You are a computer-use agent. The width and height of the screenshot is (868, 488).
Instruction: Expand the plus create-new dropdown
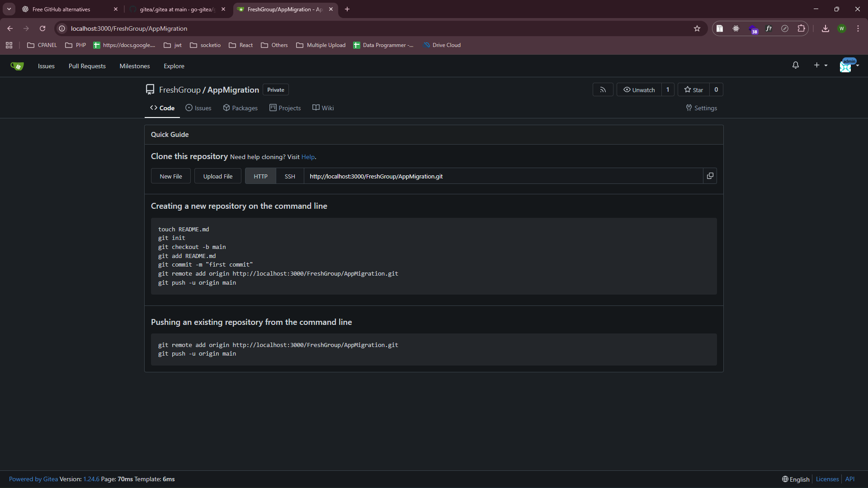coord(820,66)
